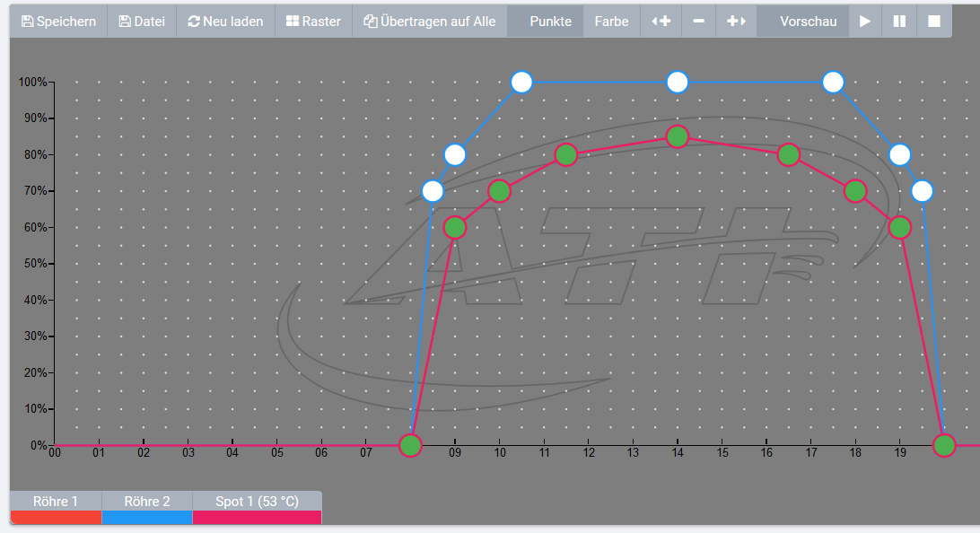The width and height of the screenshot is (980, 533).
Task: Open the Spot 1 (53 °C) tab
Action: coord(257,502)
